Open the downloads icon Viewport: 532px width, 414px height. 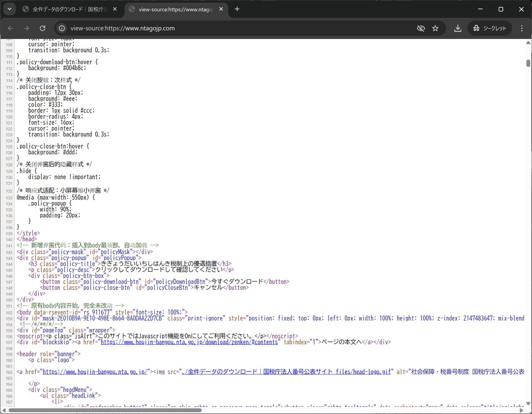(458, 28)
